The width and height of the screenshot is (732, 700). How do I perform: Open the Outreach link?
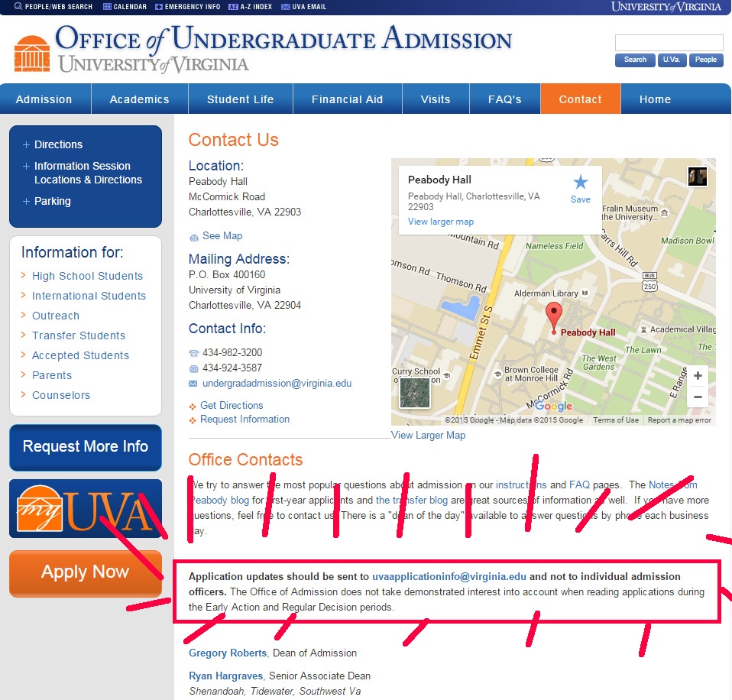point(56,316)
